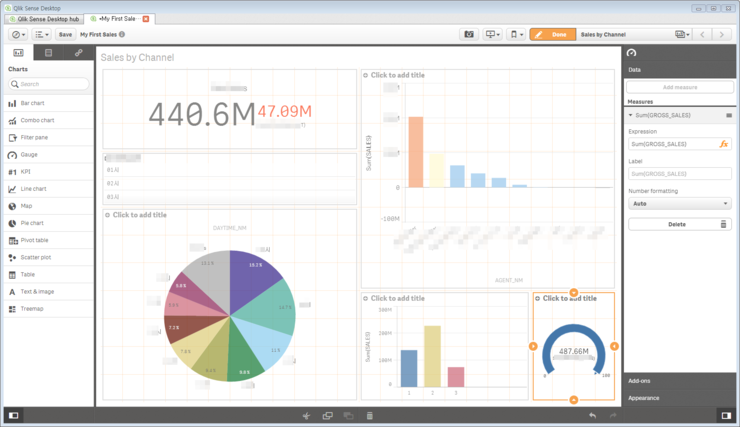740x427 pixels.
Task: Open the Number formatting Auto dropdown
Action: (x=680, y=204)
